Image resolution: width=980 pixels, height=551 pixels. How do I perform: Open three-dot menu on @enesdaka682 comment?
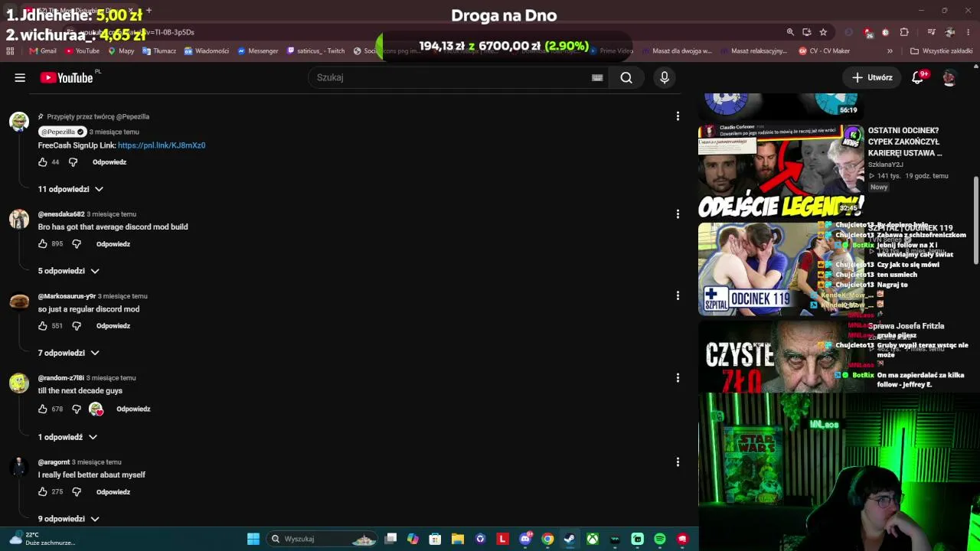pos(678,214)
